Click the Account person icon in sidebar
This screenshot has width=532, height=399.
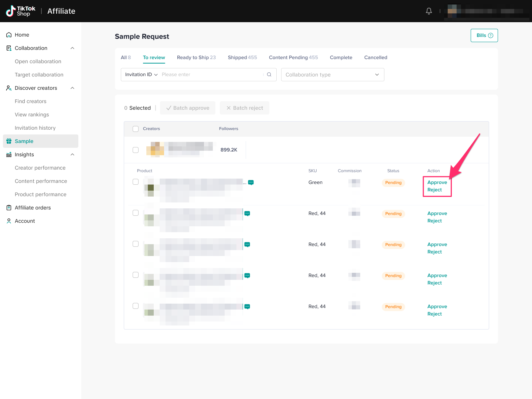[x=9, y=221]
